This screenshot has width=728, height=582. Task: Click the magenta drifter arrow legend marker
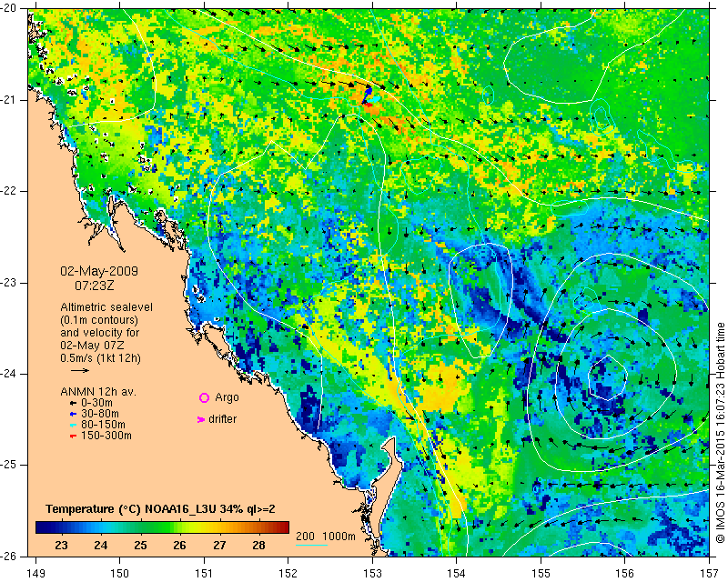201,419
